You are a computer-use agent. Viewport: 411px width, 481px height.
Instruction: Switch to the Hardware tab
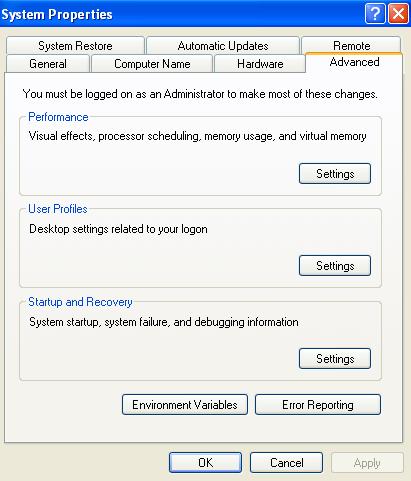point(260,64)
